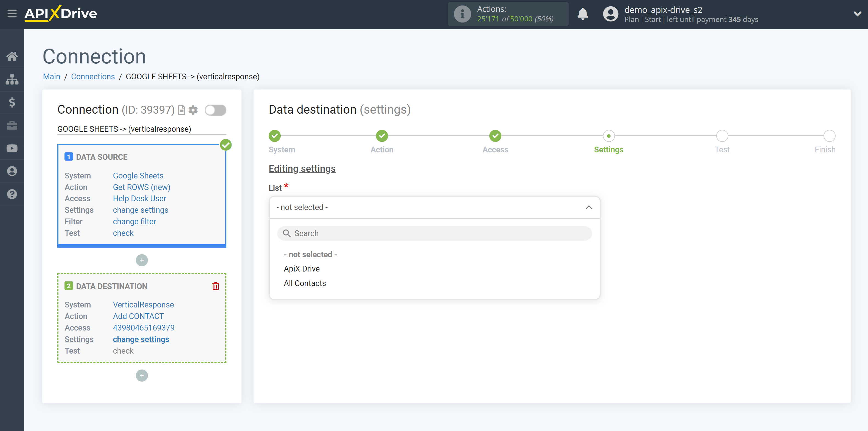Image resolution: width=868 pixels, height=431 pixels.
Task: Click the briefcase/tools icon in sidebar
Action: [12, 125]
